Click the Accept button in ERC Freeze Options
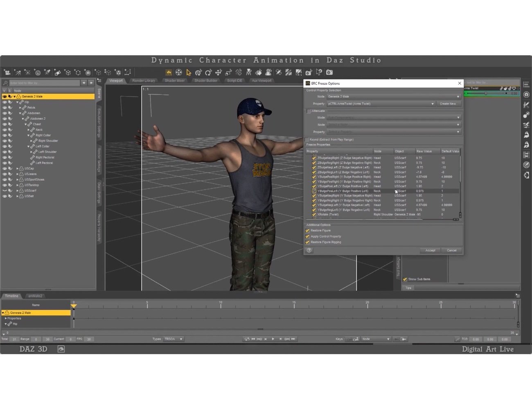Image resolution: width=532 pixels, height=409 pixels. coord(430,250)
